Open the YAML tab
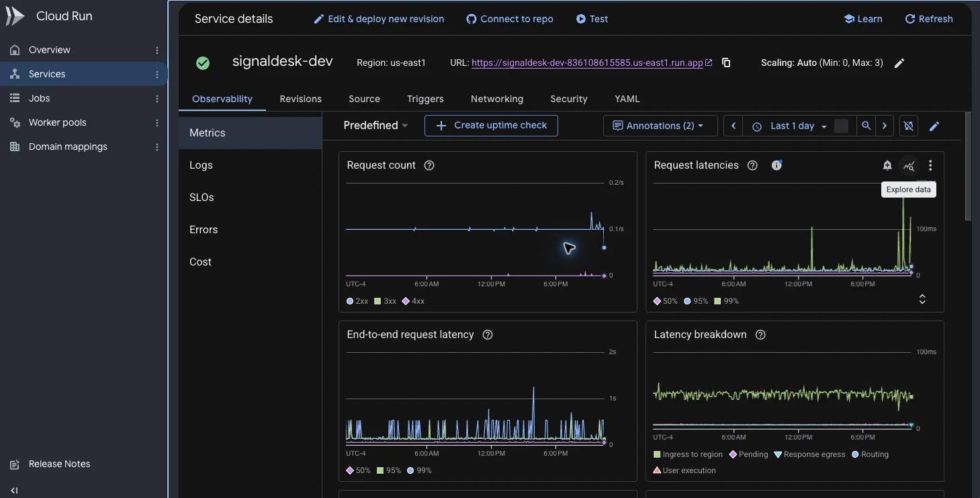Viewport: 980px width, 498px height. pyautogui.click(x=627, y=99)
